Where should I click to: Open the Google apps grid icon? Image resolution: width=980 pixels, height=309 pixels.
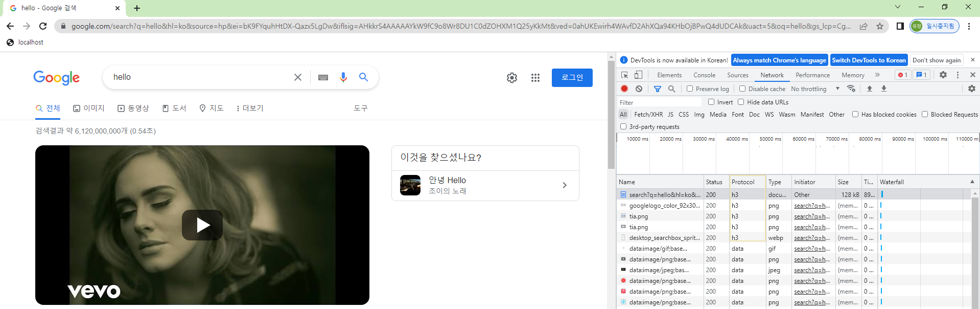tap(535, 78)
